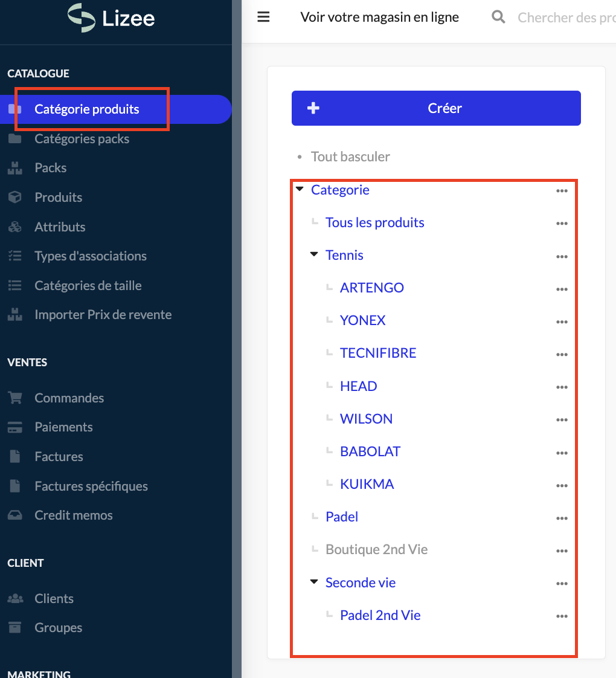Click the Lizee logo
This screenshot has height=678, width=616.
pos(111,18)
